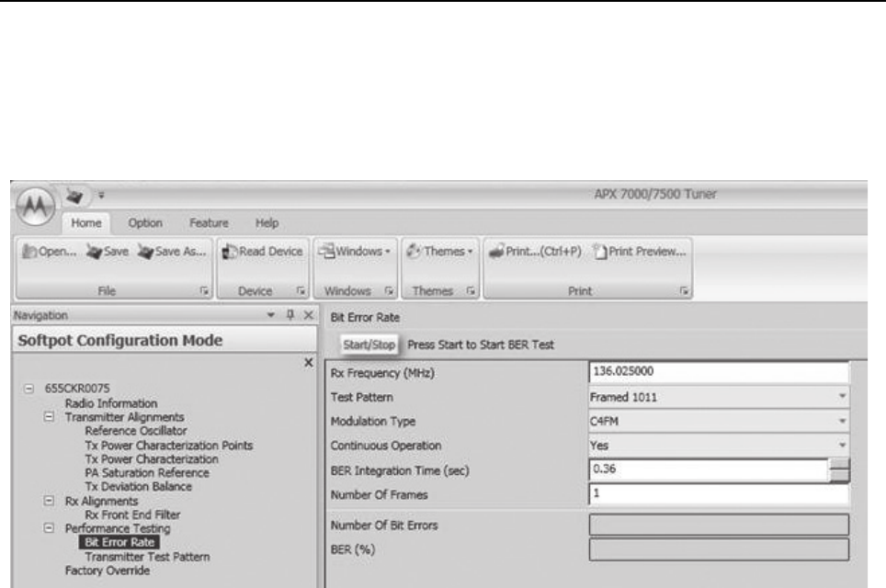Image resolution: width=886 pixels, height=588 pixels.
Task: Click the Number Of Frames input field
Action: (x=719, y=494)
